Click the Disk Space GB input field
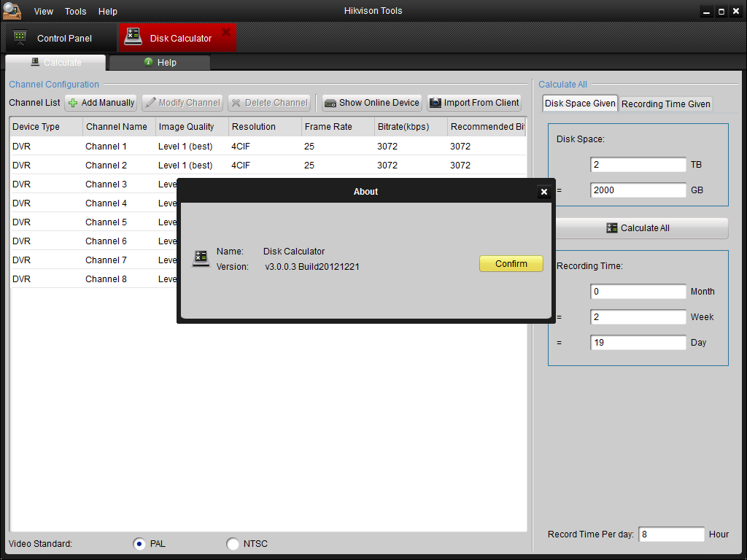The image size is (747, 560). [x=638, y=190]
